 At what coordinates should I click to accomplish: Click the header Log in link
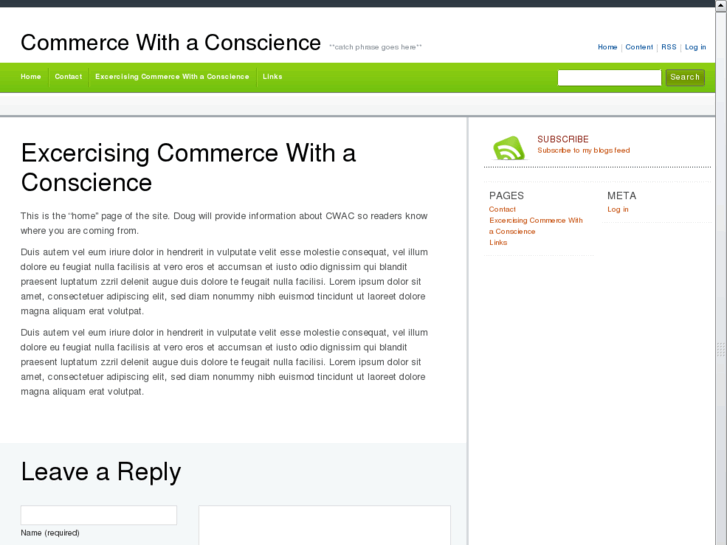pos(695,47)
